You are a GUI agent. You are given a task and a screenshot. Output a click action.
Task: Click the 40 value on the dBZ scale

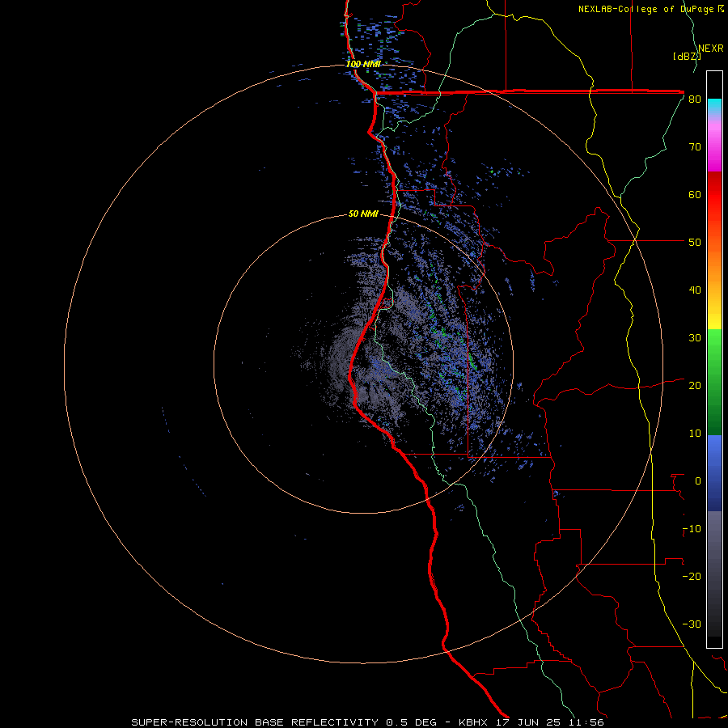coord(695,290)
